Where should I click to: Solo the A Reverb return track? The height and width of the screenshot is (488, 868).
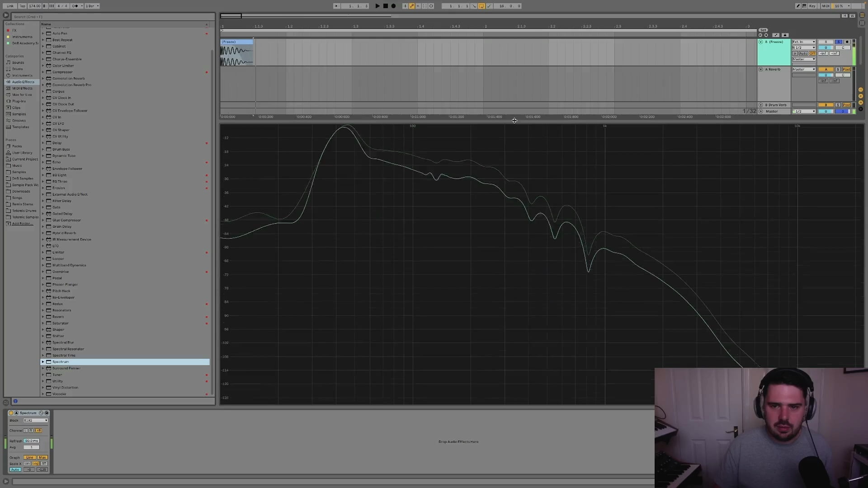(838, 70)
